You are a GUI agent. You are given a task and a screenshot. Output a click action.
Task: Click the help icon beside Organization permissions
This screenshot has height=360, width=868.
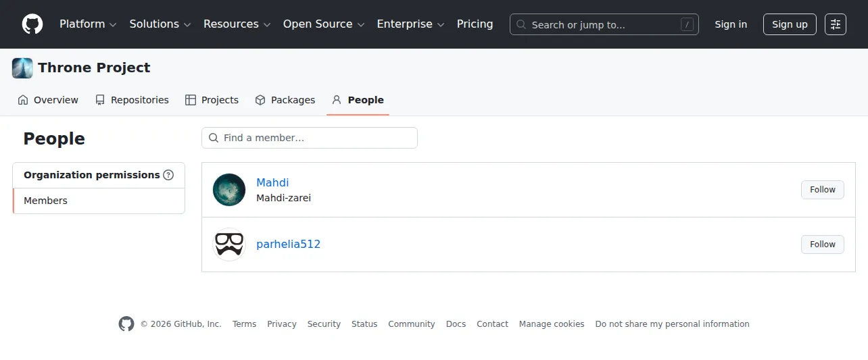coord(168,175)
